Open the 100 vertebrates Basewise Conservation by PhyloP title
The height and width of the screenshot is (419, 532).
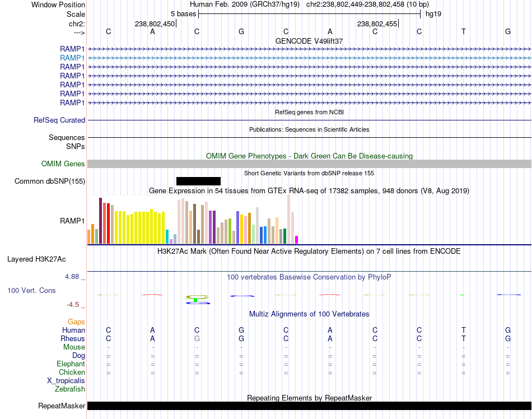[309, 277]
